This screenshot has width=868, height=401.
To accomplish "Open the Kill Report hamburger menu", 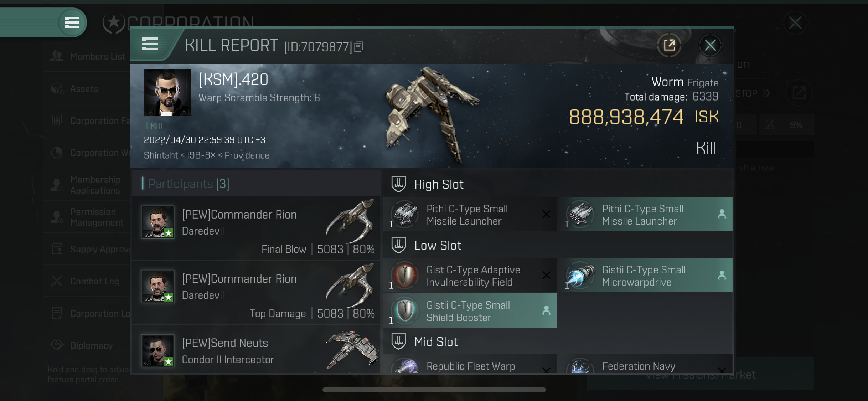I will 150,45.
